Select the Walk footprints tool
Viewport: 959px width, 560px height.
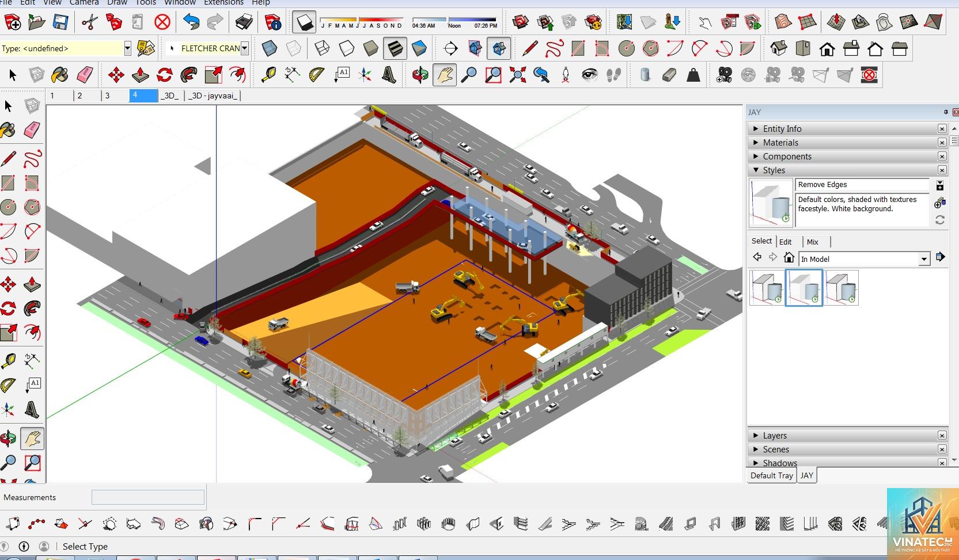pos(613,75)
